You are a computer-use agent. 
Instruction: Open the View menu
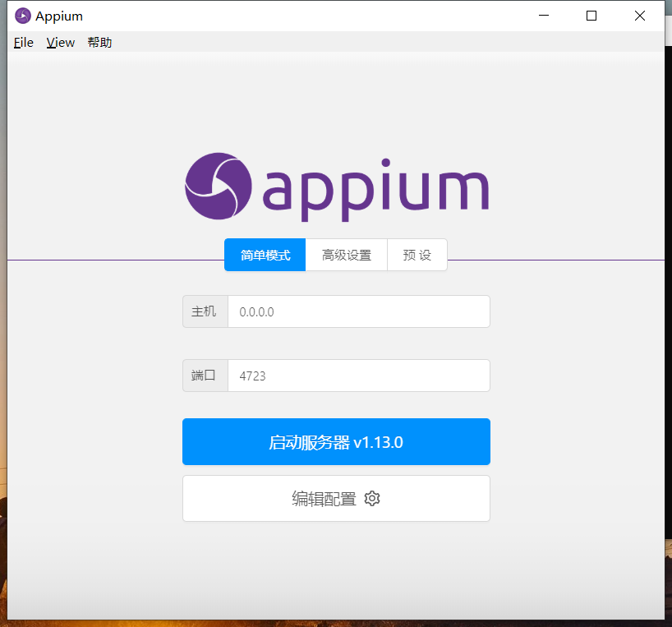click(60, 42)
